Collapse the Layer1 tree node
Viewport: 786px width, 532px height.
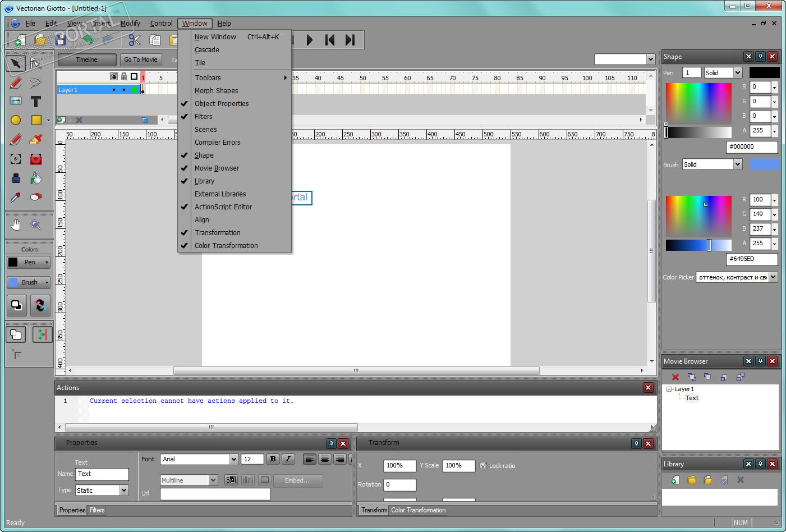pyautogui.click(x=669, y=389)
